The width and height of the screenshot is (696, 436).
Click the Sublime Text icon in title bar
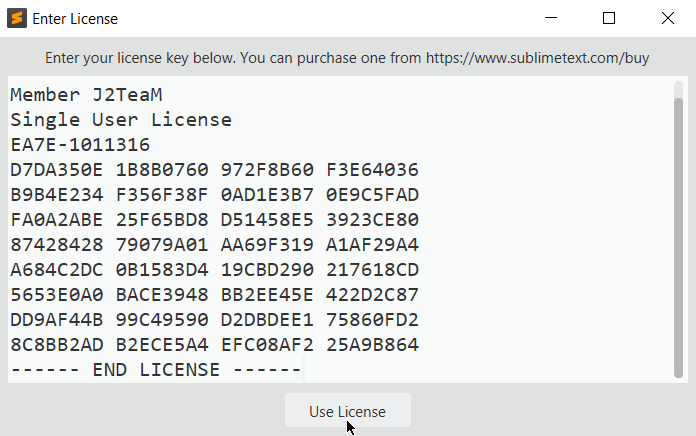pos(17,18)
